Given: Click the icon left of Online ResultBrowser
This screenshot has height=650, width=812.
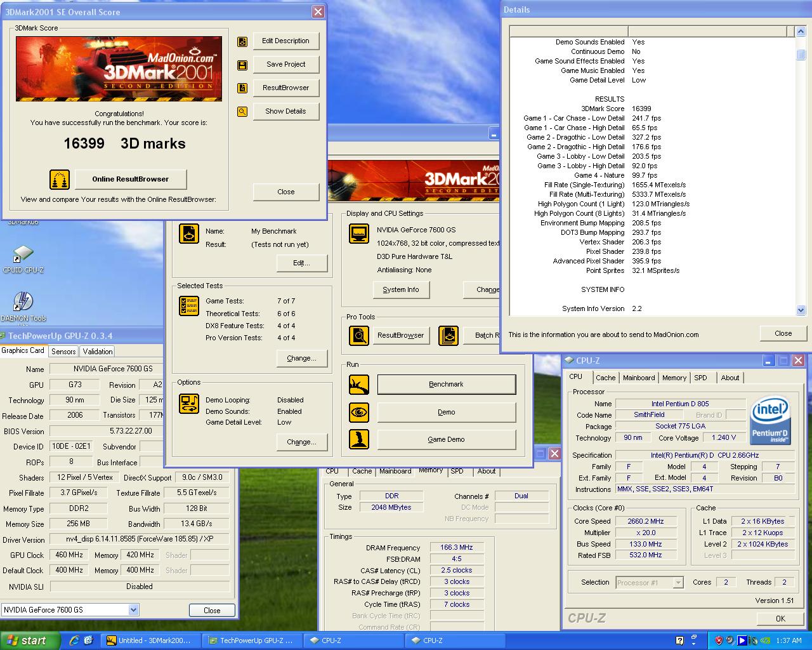Looking at the screenshot, I should point(60,180).
